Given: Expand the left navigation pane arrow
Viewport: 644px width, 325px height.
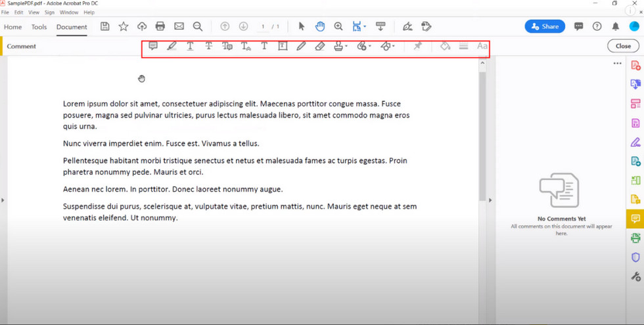Looking at the screenshot, I should pyautogui.click(x=3, y=200).
